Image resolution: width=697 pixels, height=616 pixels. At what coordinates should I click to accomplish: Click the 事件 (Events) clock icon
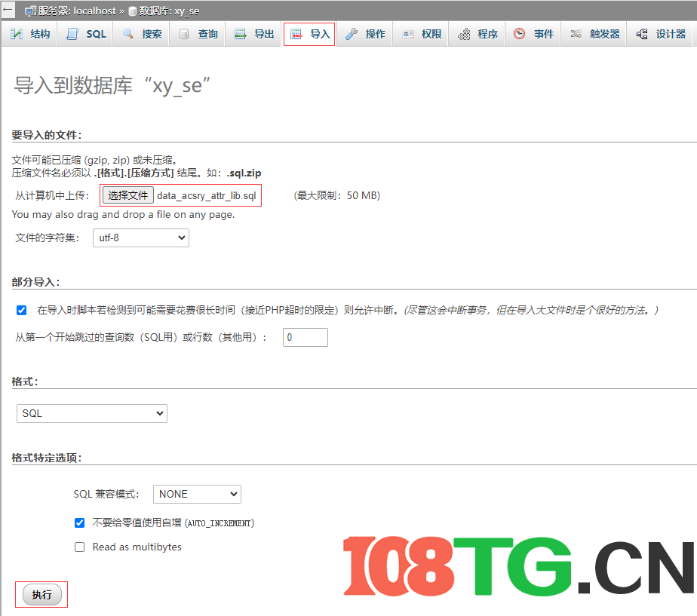point(517,33)
